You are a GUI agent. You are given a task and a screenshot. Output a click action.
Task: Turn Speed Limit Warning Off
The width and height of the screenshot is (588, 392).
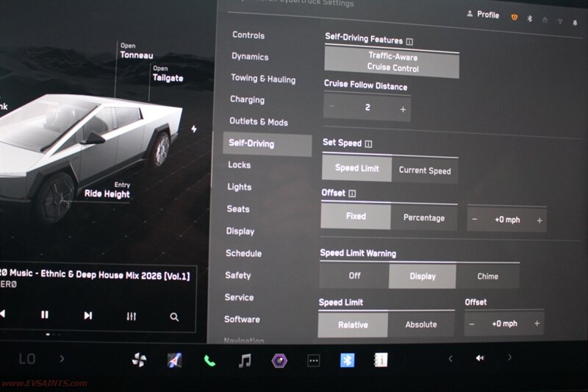pos(354,276)
